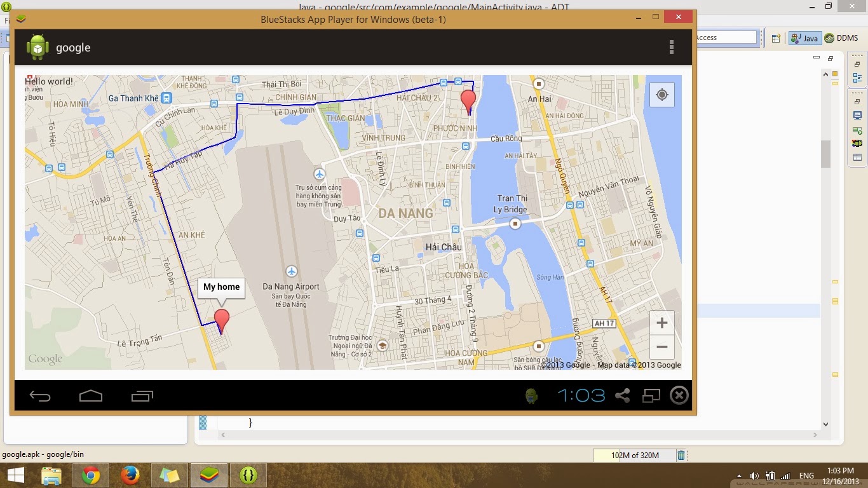Screen dimensions: 868x488
Task: Click the Quick Access field in ADT
Action: (727, 37)
